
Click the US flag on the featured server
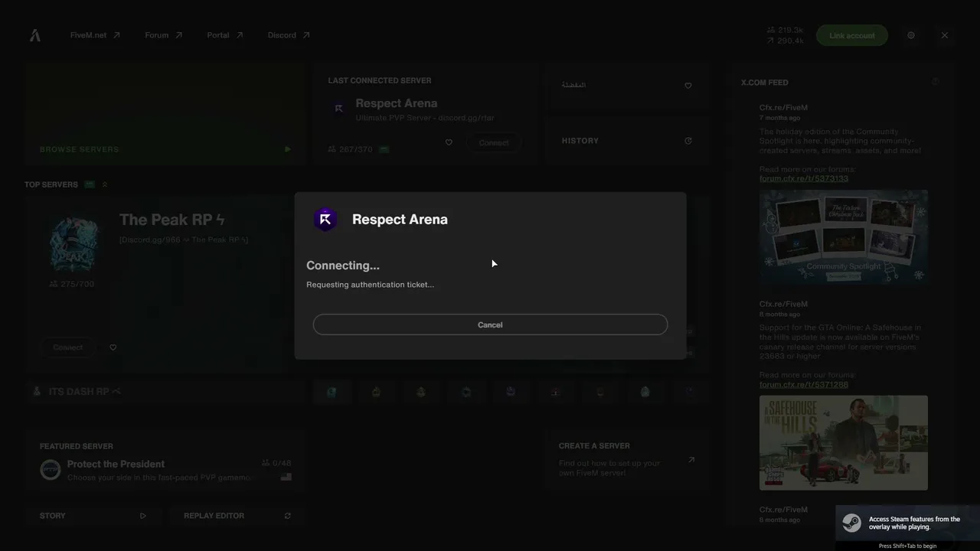point(286,477)
